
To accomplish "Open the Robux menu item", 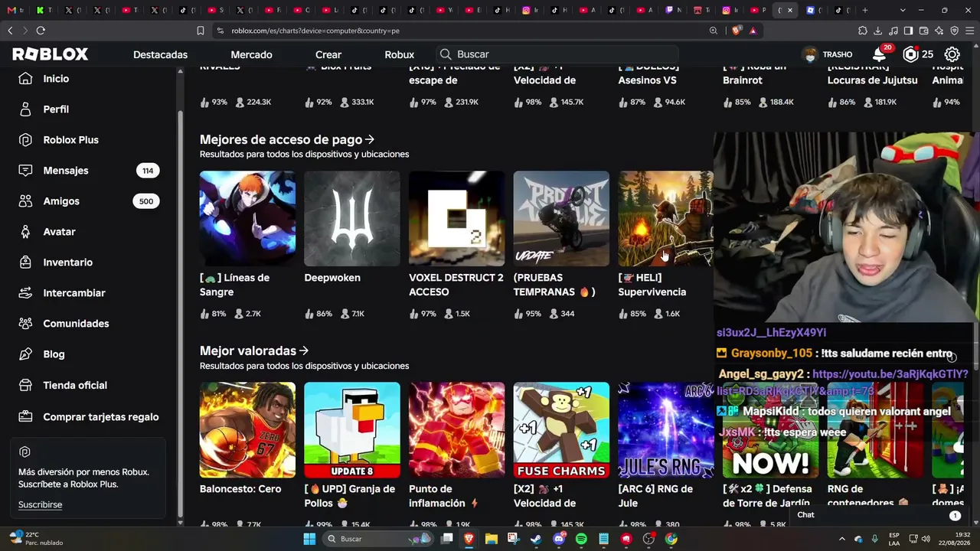I will 399,54.
